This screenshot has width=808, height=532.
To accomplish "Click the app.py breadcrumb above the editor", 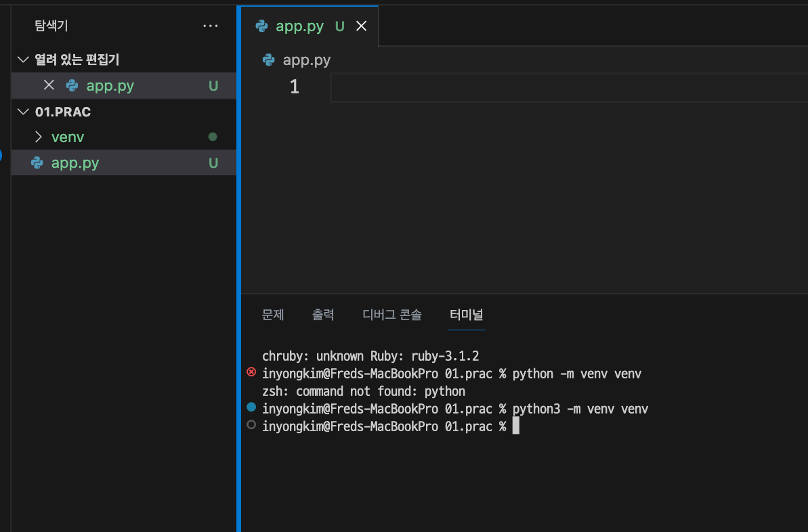I will click(307, 60).
